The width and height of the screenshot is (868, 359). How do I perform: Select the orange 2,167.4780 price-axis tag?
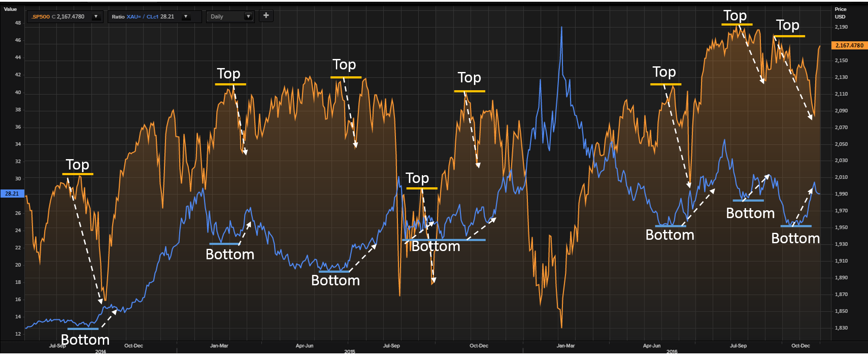point(849,46)
